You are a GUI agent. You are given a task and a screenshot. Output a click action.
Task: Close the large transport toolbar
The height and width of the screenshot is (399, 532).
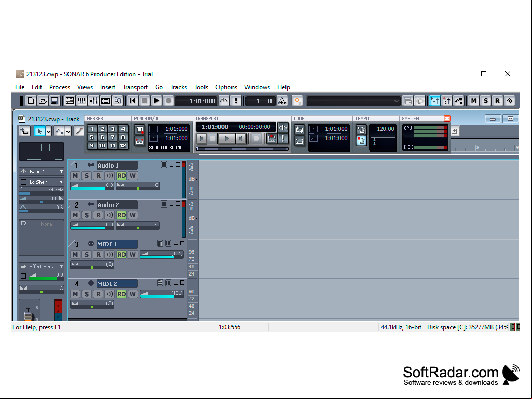point(447,118)
